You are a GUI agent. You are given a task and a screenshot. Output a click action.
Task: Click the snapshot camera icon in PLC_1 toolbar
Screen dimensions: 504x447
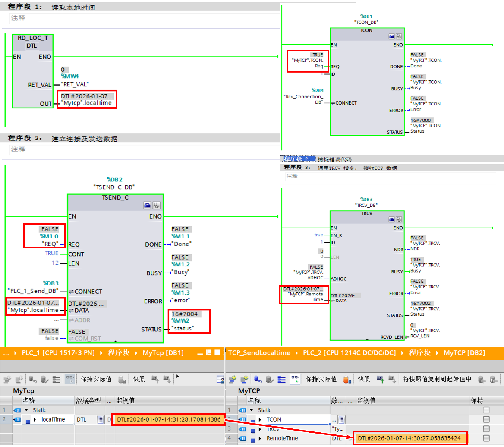pos(123,379)
